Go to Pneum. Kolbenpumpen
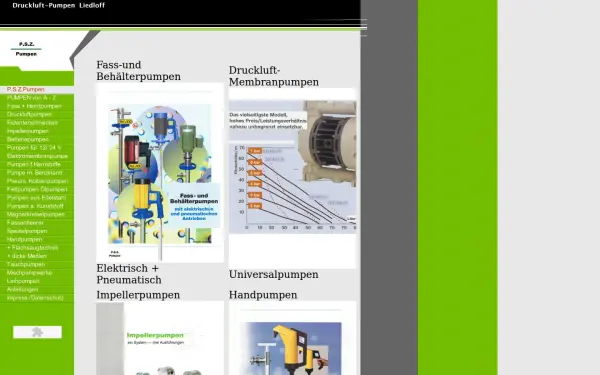Image resolution: width=600 pixels, height=375 pixels. 37,181
